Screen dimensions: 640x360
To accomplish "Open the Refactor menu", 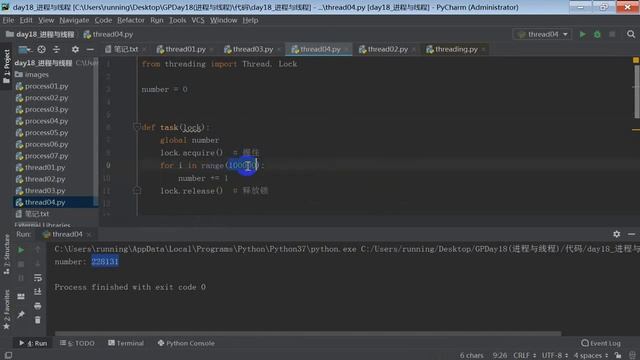I will point(131,20).
